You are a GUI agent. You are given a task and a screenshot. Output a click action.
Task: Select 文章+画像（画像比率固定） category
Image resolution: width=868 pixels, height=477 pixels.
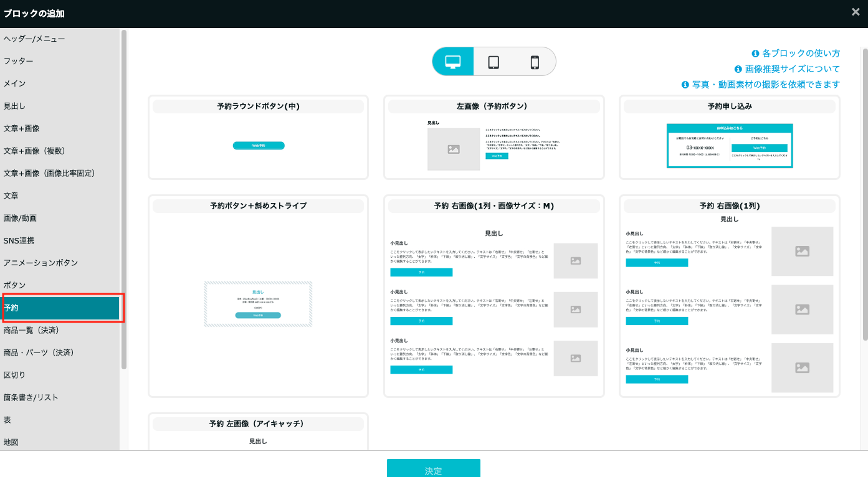point(60,173)
